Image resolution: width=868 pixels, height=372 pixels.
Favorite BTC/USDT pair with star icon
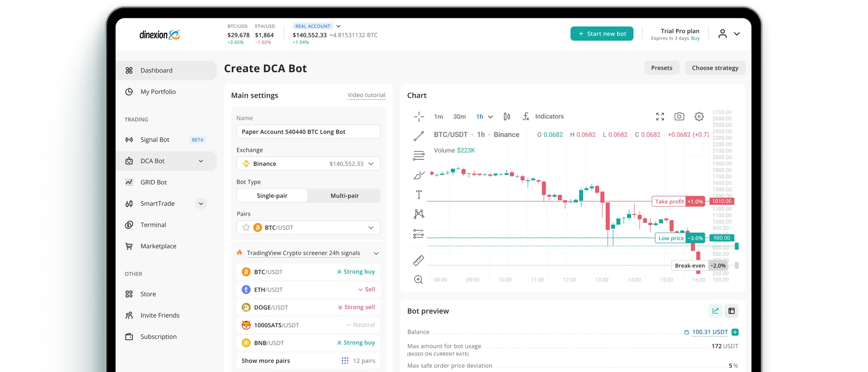(246, 228)
